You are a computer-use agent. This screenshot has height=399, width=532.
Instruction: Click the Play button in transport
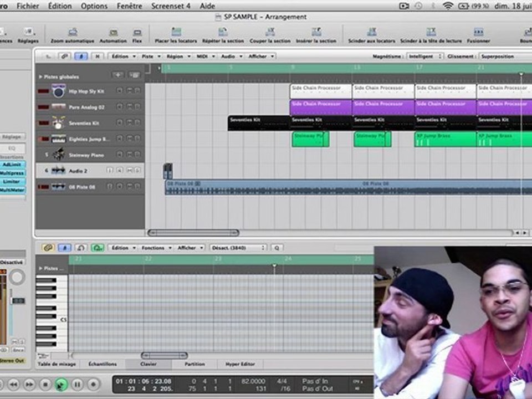coord(62,385)
